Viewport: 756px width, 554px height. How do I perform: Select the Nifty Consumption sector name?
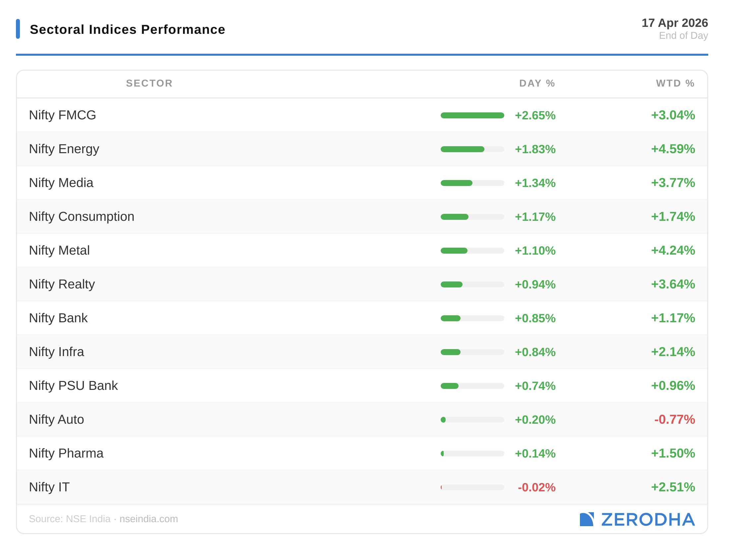(82, 216)
